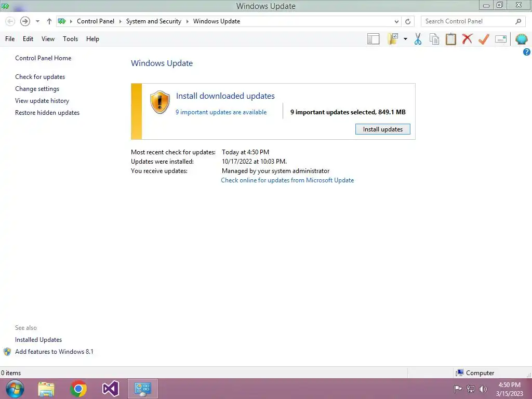This screenshot has width=532, height=399.
Task: Click the red X Delete icon
Action: point(467,38)
